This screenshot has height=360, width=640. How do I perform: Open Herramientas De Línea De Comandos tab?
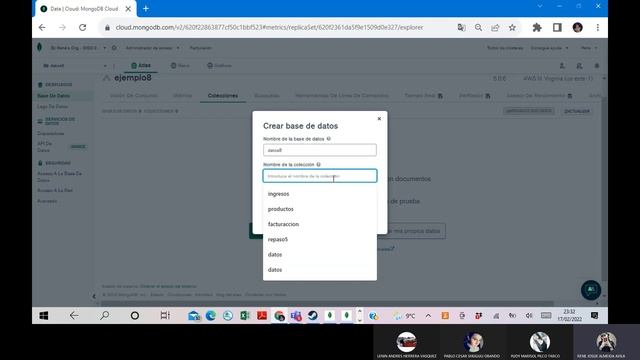pos(342,96)
